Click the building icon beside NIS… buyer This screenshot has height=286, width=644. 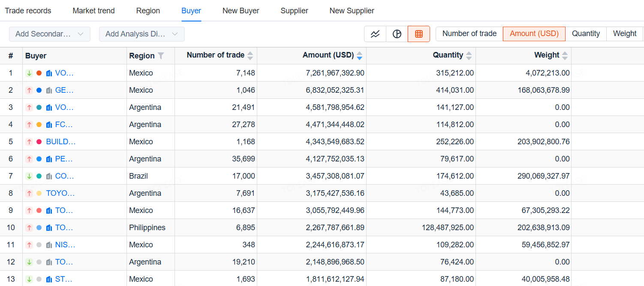click(x=49, y=245)
